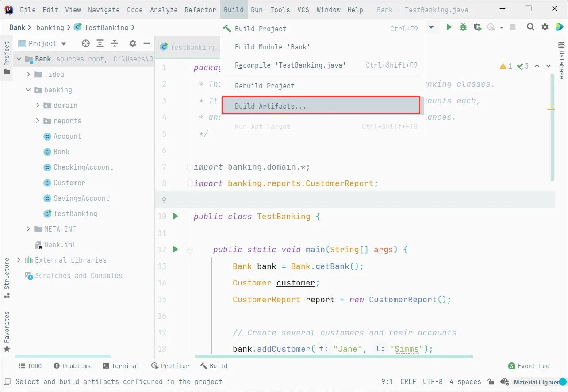
Task: Hide the Project panel with the minus icon
Action: point(147,43)
